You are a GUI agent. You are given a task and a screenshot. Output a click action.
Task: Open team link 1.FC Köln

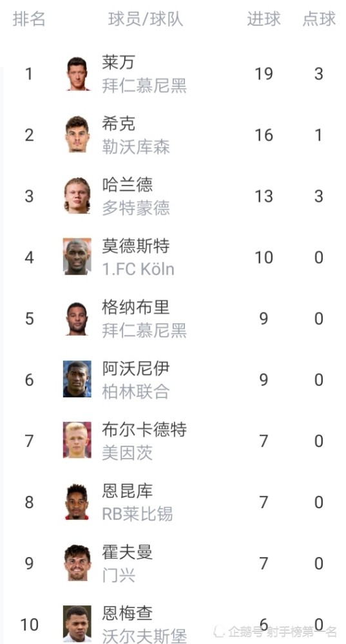(x=139, y=269)
